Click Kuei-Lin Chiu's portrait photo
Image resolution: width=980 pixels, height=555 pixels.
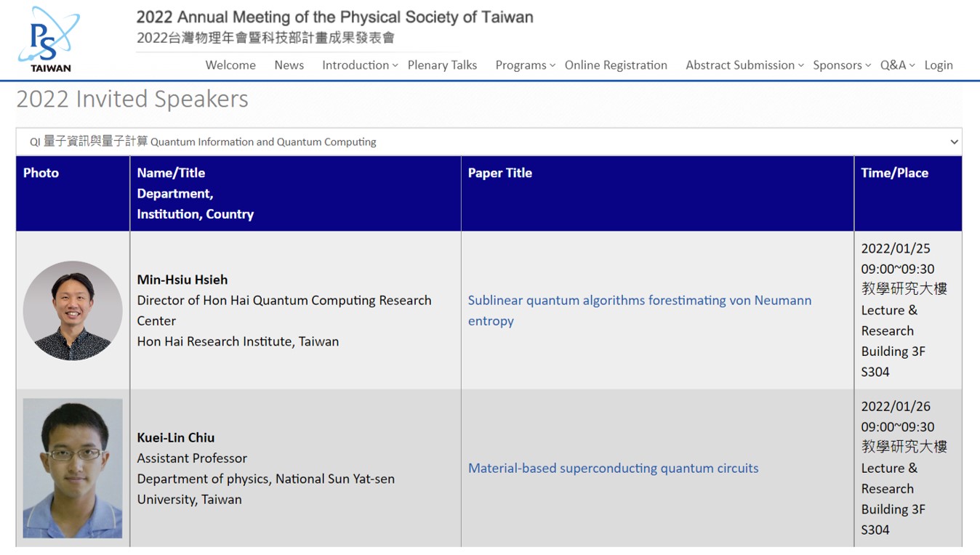[x=73, y=468]
